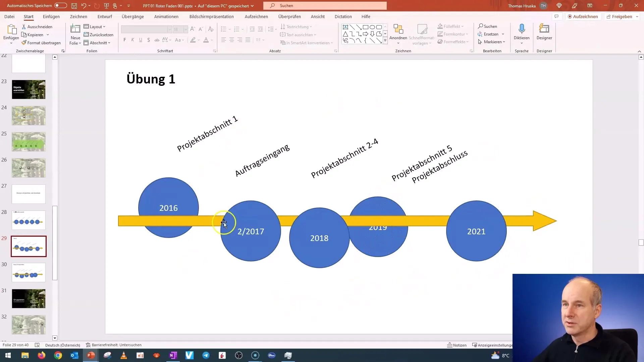
Task: Increase font size with the A-up icon
Action: [x=193, y=29]
